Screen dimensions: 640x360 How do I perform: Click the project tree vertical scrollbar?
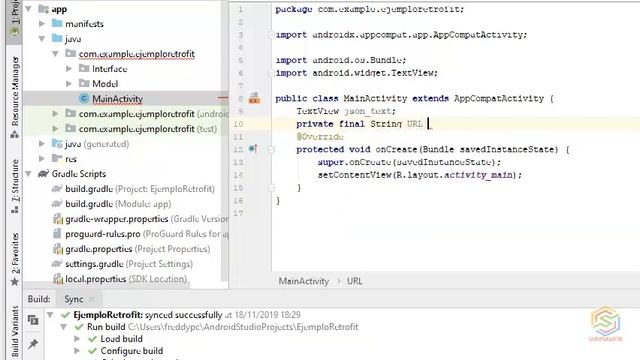224,141
